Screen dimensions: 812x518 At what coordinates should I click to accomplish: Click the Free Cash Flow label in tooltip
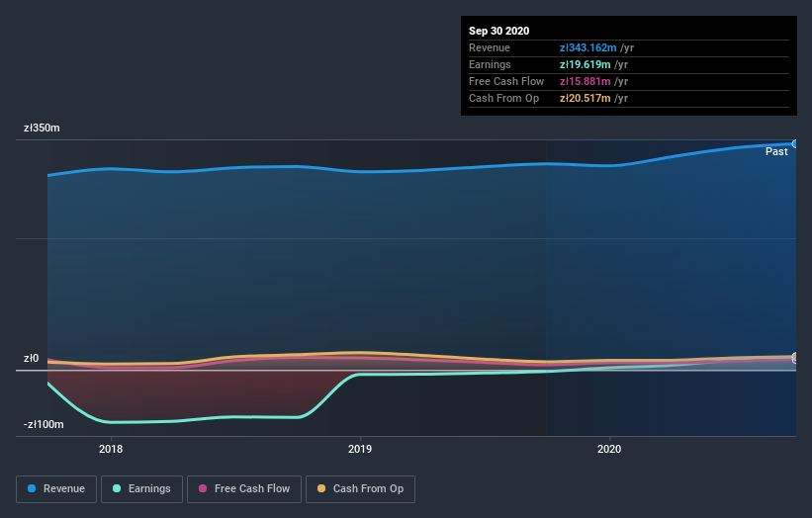click(506, 81)
